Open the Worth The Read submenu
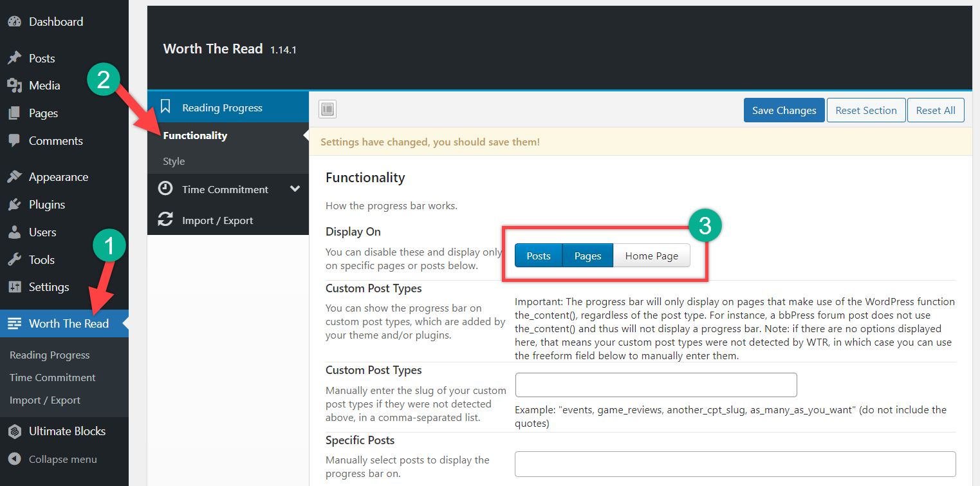This screenshot has height=486, width=980. click(x=64, y=323)
